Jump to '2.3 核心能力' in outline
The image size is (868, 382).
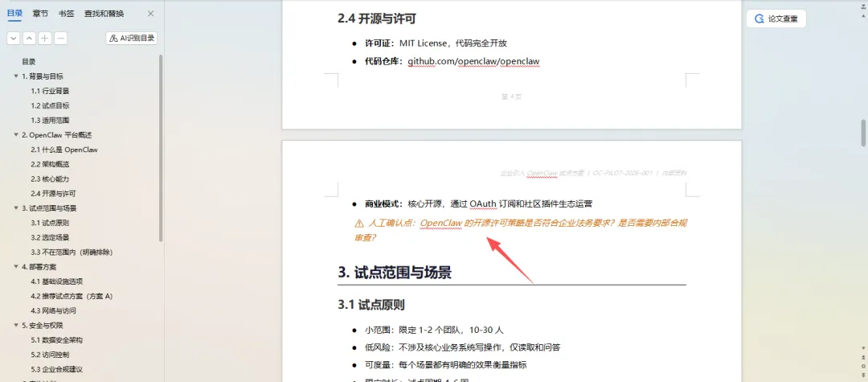coord(50,179)
